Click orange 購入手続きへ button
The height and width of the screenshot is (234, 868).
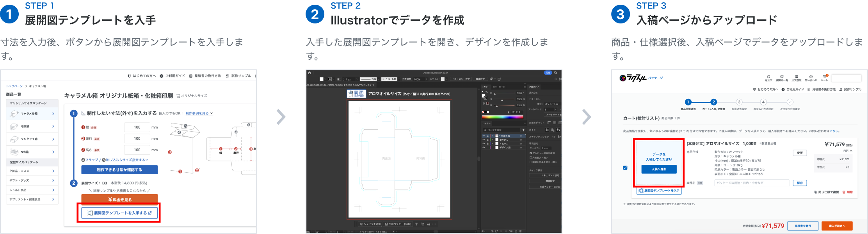tap(837, 226)
